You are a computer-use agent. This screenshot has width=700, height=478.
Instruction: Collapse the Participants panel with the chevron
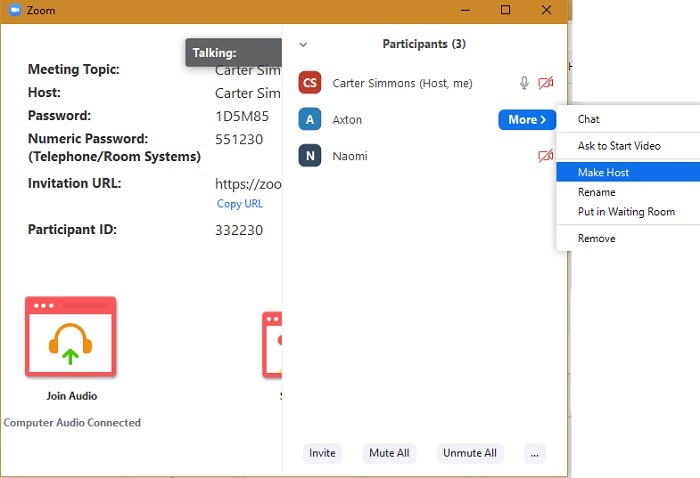tap(303, 44)
